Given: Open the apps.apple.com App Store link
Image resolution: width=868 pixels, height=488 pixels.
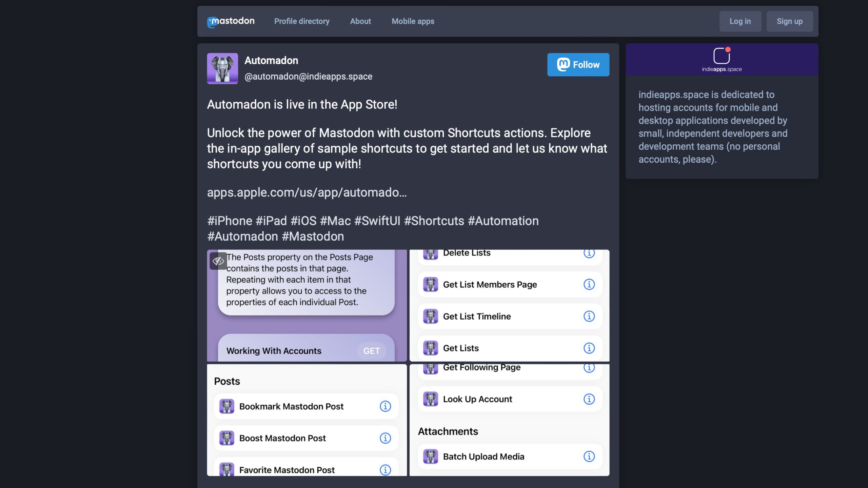Looking at the screenshot, I should coord(307,192).
